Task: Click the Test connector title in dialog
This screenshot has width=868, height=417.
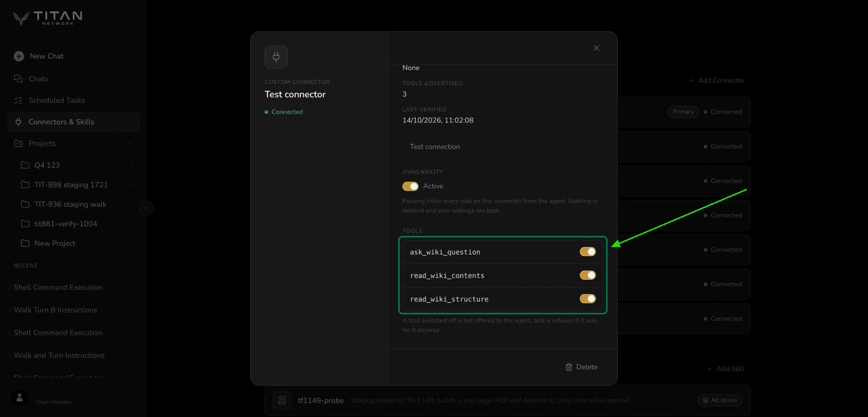Action: click(x=295, y=94)
